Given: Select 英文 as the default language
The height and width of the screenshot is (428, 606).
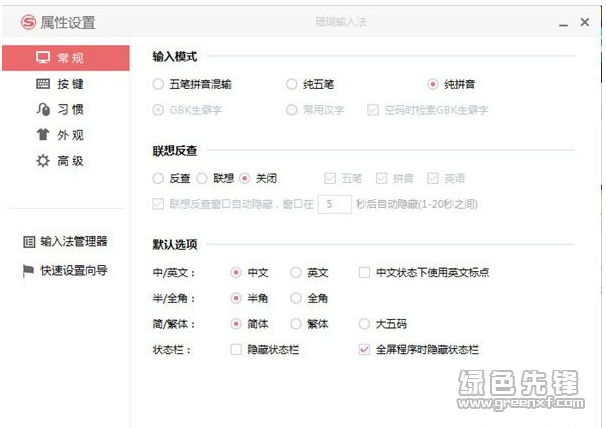Looking at the screenshot, I should pyautogui.click(x=296, y=273).
